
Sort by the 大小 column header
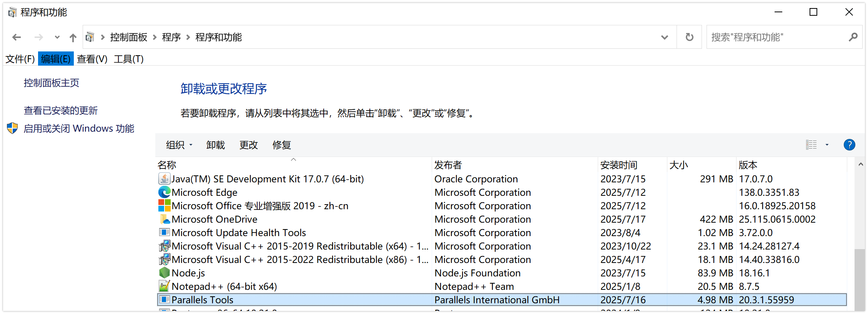(702, 165)
